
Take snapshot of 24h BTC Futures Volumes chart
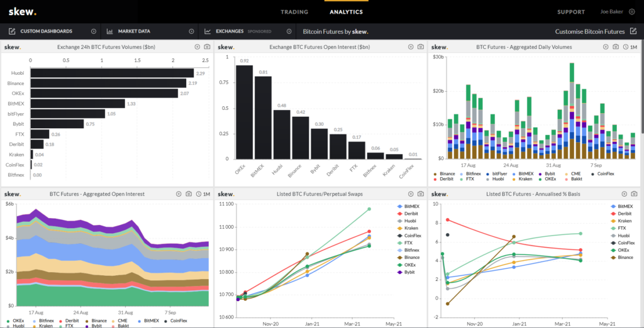pos(207,46)
